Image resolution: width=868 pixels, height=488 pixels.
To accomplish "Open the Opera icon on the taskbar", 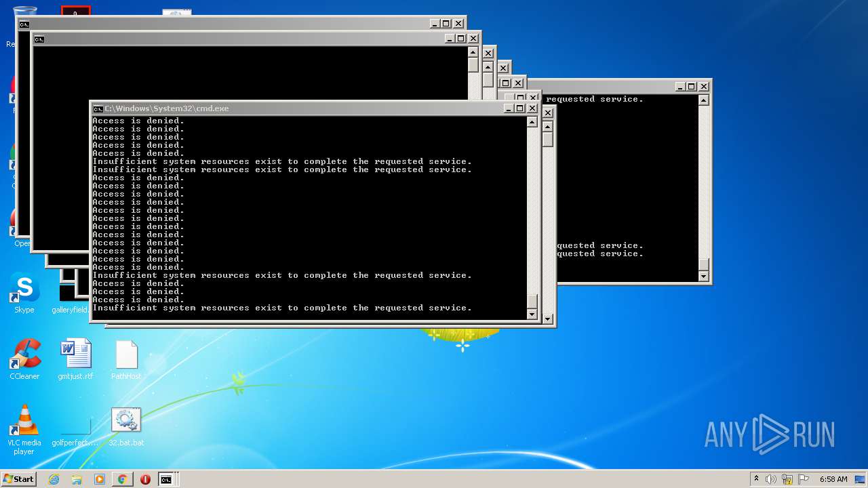I will pos(145,479).
